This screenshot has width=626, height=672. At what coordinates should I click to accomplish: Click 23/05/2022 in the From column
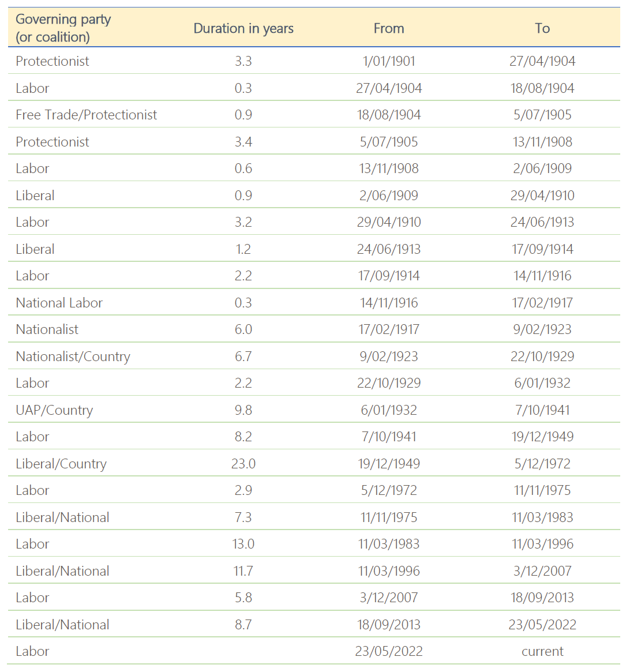click(388, 651)
